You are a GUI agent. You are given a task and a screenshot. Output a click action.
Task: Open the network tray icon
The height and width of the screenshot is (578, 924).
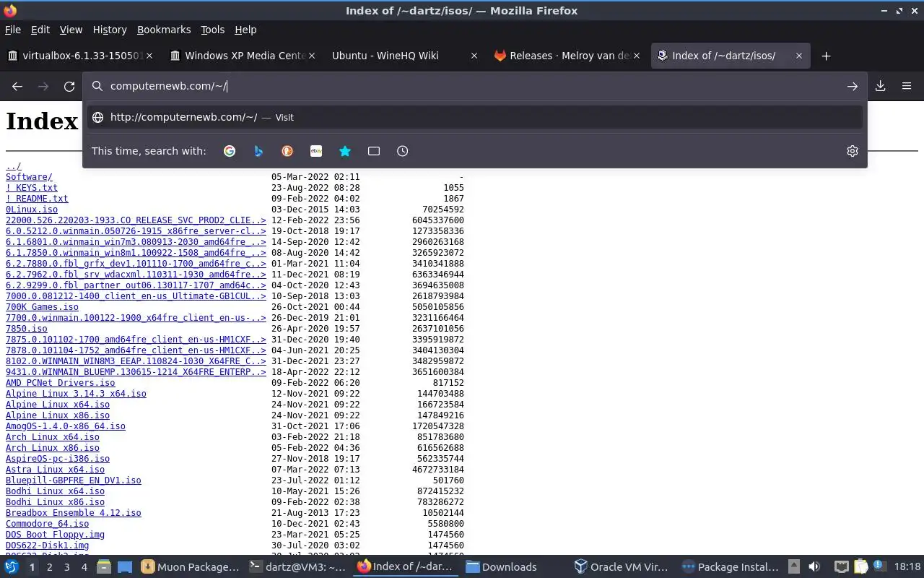[841, 567]
